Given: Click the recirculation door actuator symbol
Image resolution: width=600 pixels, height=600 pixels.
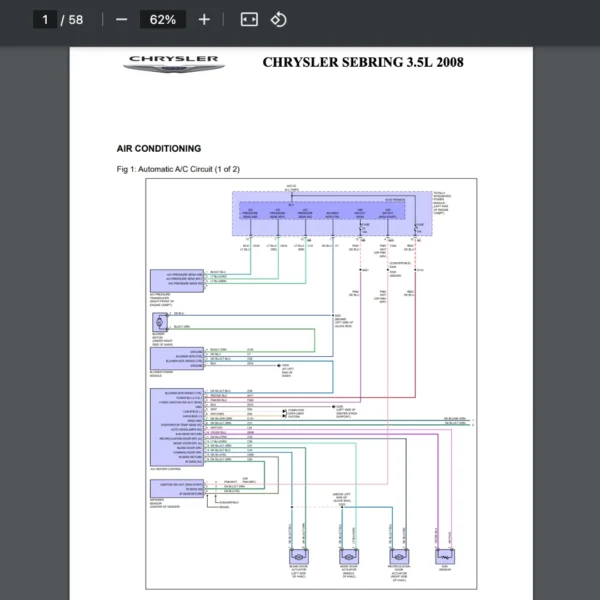Looking at the screenshot, I should [x=399, y=556].
